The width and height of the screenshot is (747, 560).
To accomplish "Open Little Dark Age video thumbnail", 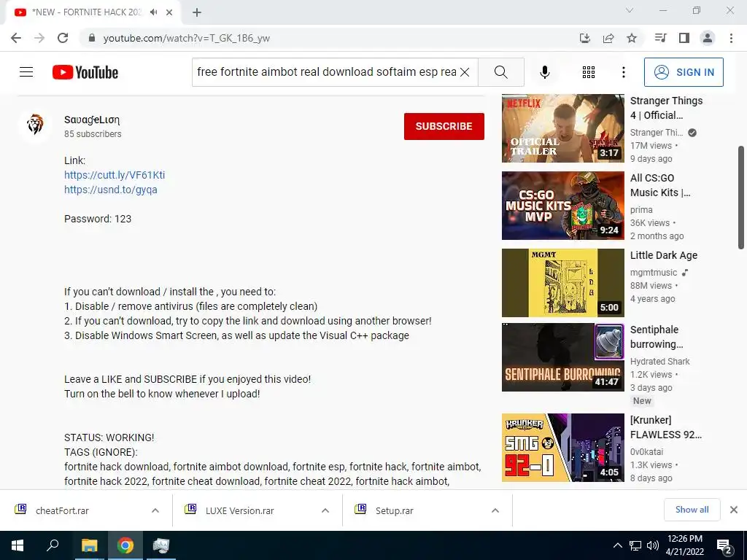I will click(562, 283).
